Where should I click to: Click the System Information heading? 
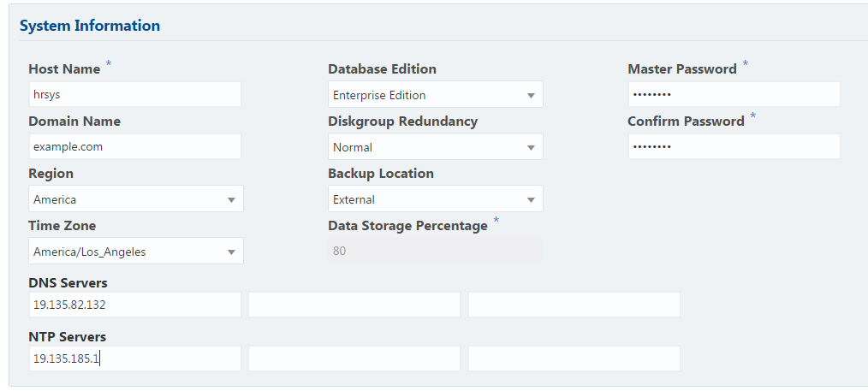tap(90, 26)
